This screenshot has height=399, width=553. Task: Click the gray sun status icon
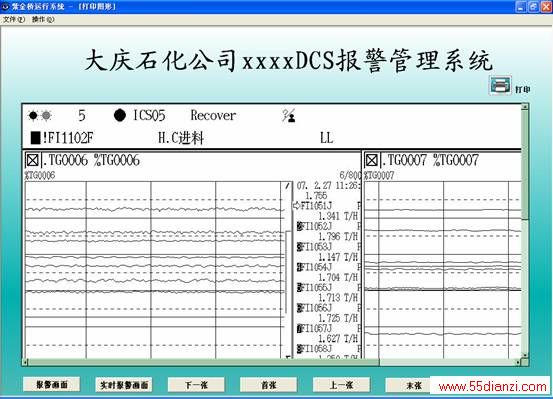point(47,115)
